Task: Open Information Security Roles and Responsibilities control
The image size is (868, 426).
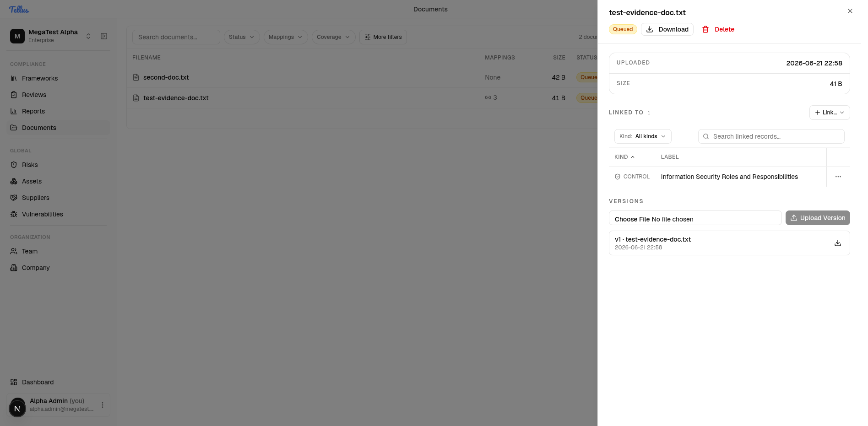Action: point(729,177)
